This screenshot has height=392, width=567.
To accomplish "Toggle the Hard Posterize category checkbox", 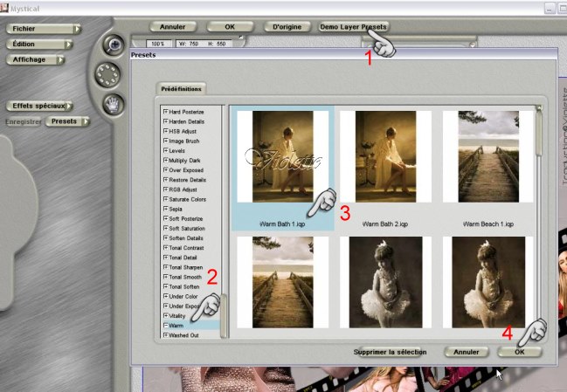I will 166,111.
